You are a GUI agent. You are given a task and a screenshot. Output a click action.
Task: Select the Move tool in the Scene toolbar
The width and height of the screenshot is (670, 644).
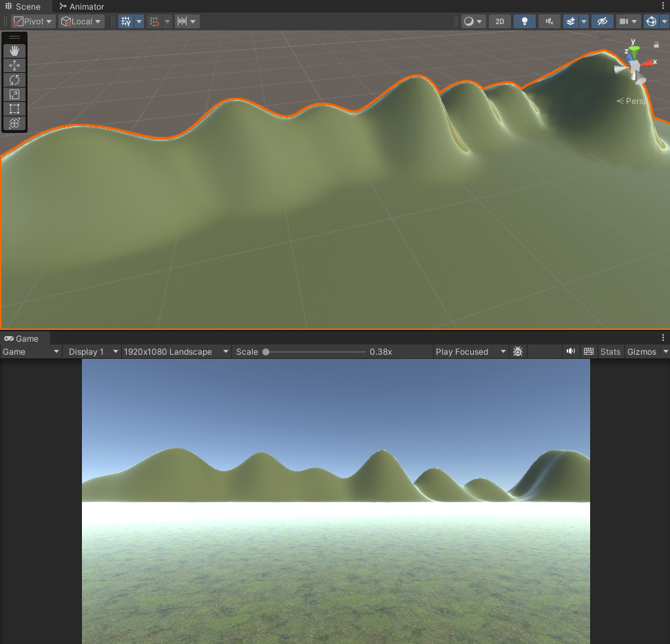coord(14,65)
